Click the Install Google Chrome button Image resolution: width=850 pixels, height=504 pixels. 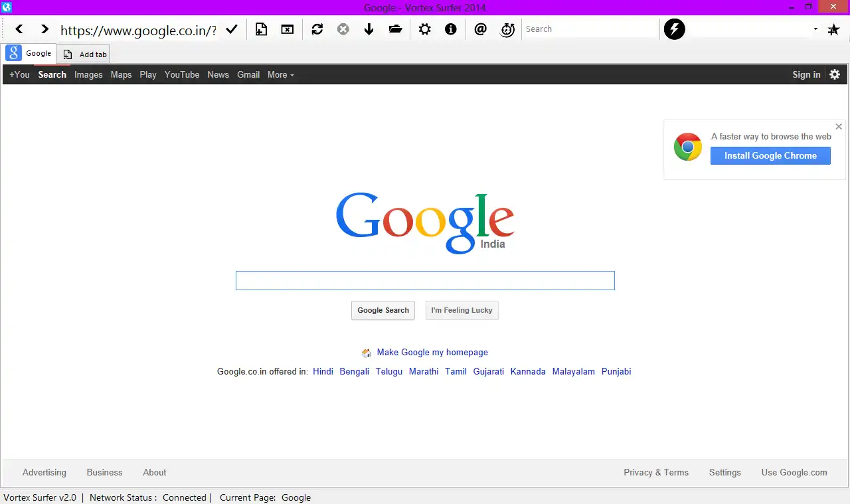pos(770,155)
